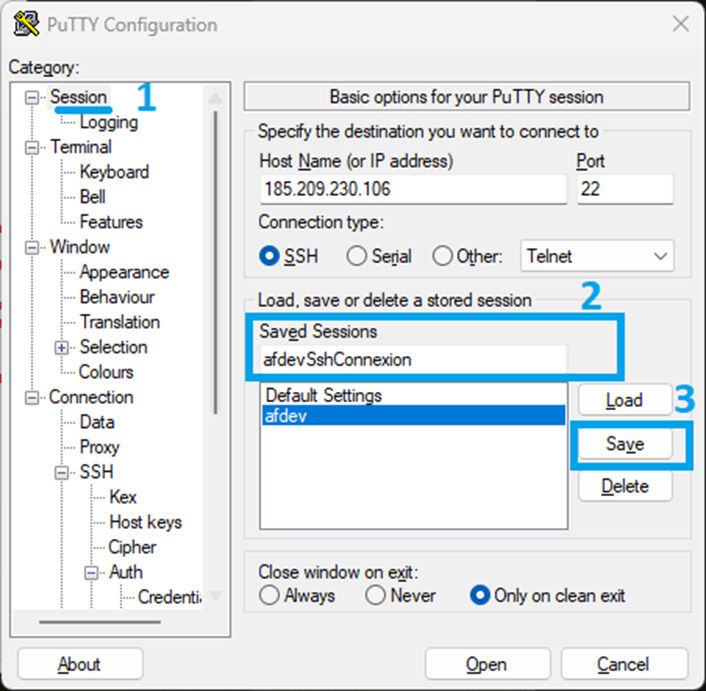Screen dimensions: 706x691
Task: Choose Always for close window on exit
Action: [269, 595]
